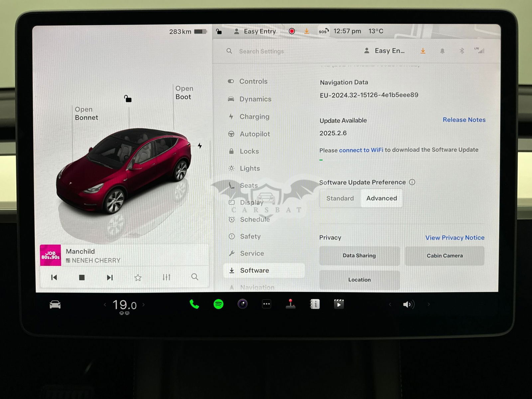
Task: Open the Theater clapperboard app
Action: 338,304
